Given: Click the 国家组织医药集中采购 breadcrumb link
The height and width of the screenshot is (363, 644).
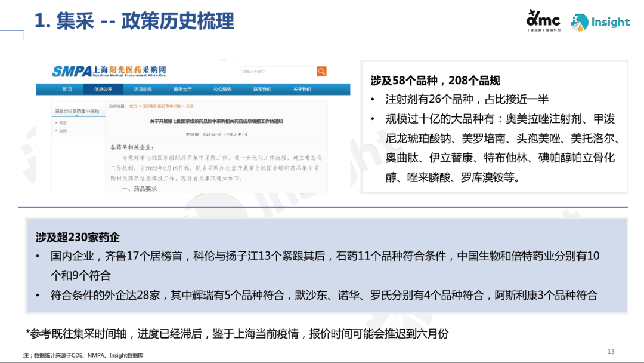Looking at the screenshot, I should (x=162, y=106).
